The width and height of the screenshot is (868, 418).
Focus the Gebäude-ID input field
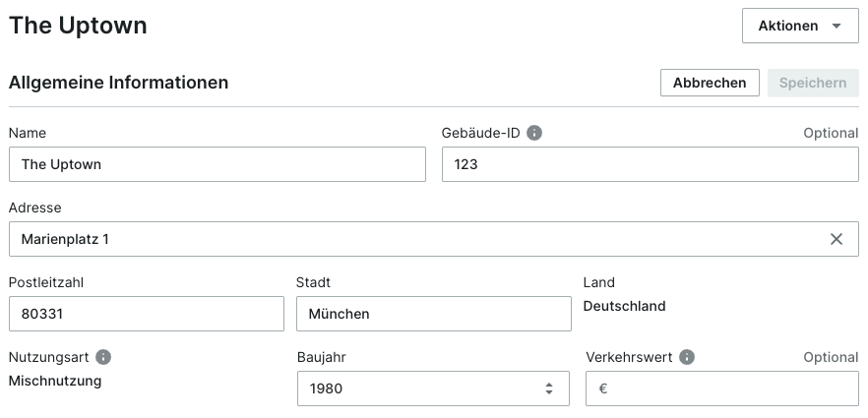click(x=650, y=164)
